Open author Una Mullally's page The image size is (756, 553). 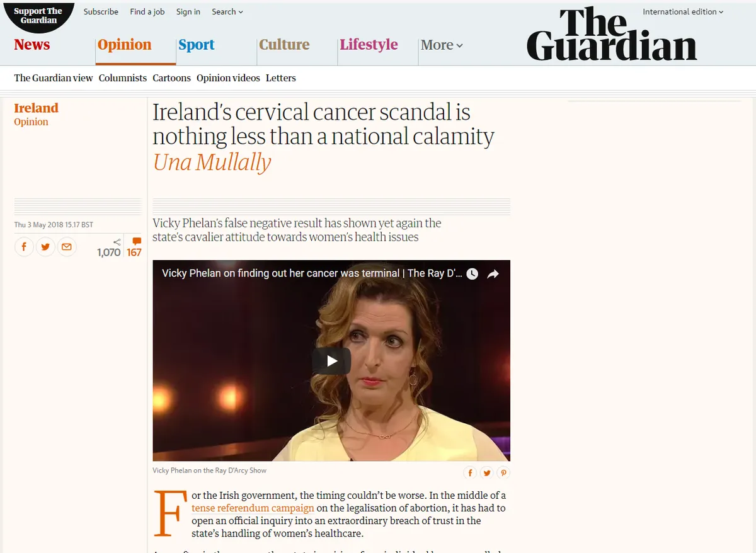212,162
